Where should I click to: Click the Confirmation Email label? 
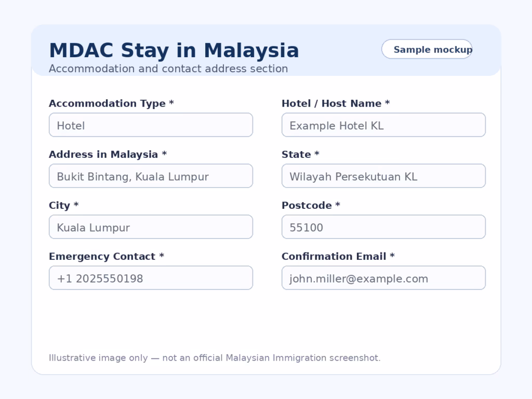point(338,256)
